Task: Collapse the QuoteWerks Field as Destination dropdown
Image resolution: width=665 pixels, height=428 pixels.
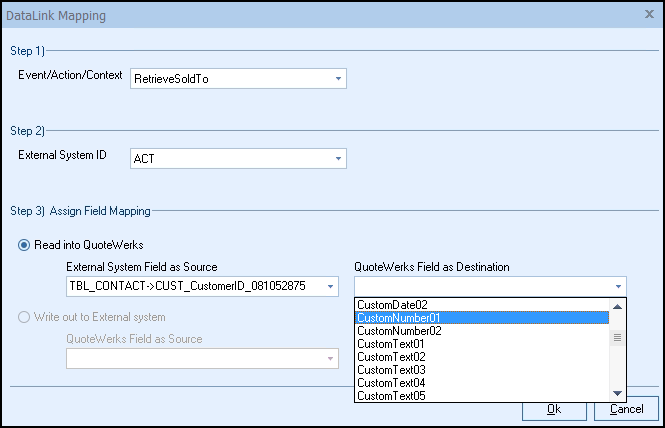Action: [619, 287]
